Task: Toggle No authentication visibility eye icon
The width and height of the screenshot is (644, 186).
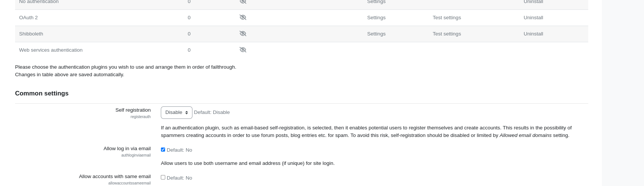Action: (x=243, y=2)
